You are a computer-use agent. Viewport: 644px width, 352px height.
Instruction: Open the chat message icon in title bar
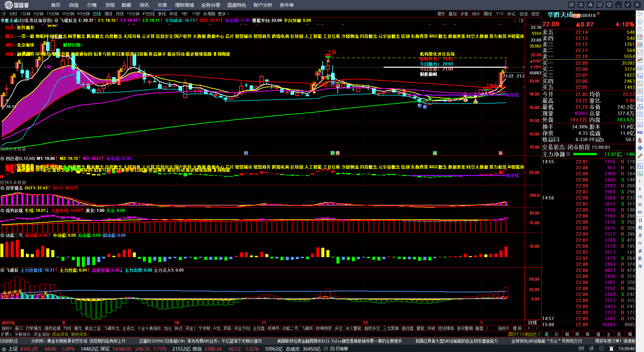(x=572, y=5)
